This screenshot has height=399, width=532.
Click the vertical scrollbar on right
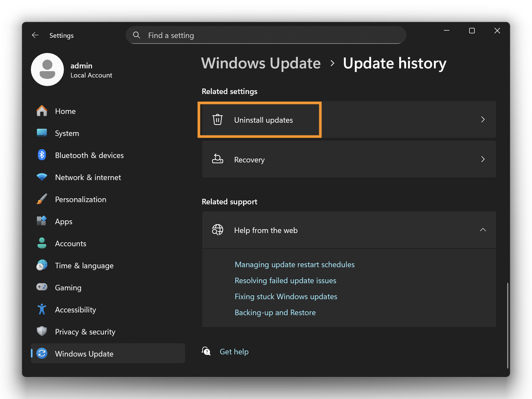point(507,325)
